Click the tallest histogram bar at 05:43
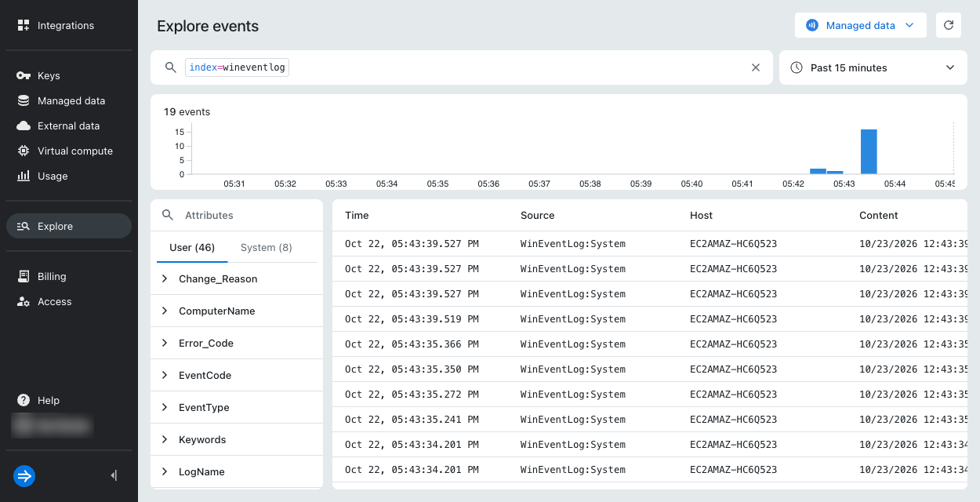Screen dimensions: 980x502 point(869,151)
